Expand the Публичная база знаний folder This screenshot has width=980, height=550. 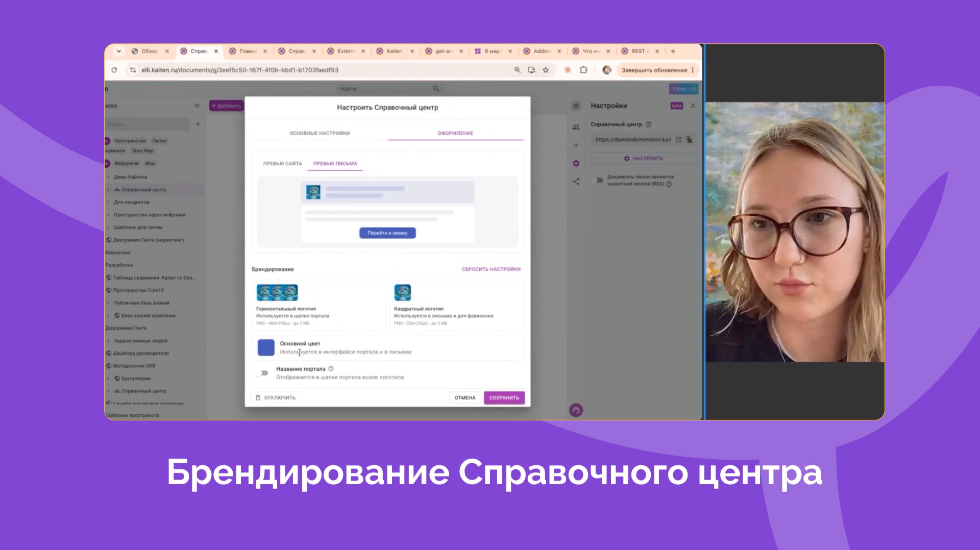108,303
